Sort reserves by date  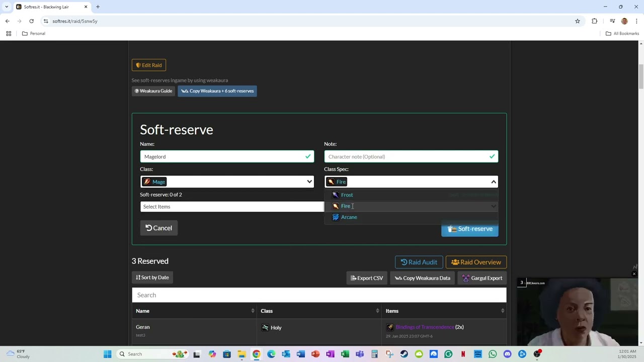[x=152, y=278]
